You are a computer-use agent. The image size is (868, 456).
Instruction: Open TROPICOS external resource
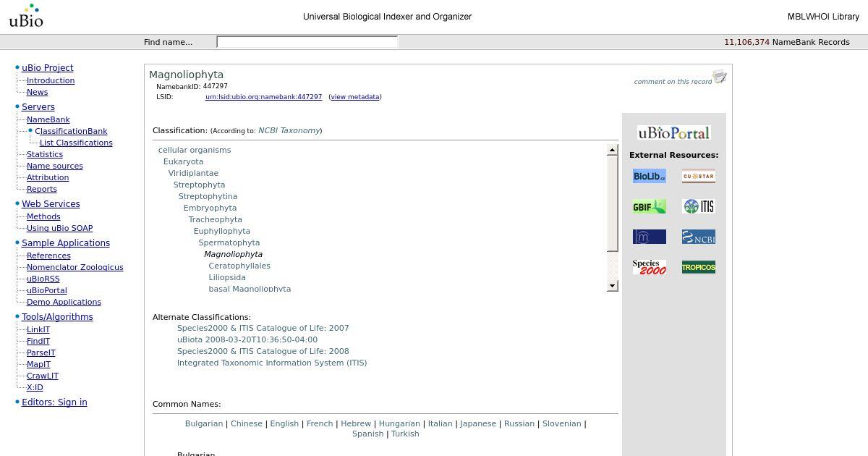tap(699, 267)
